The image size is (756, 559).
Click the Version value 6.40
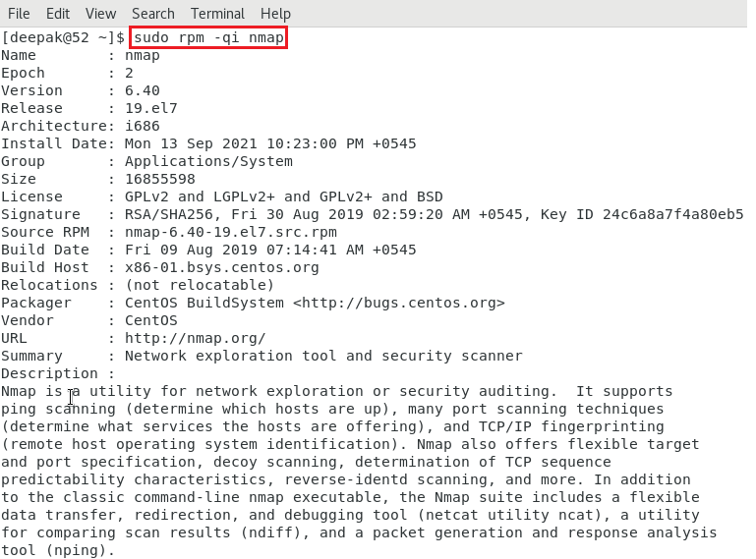pos(143,90)
